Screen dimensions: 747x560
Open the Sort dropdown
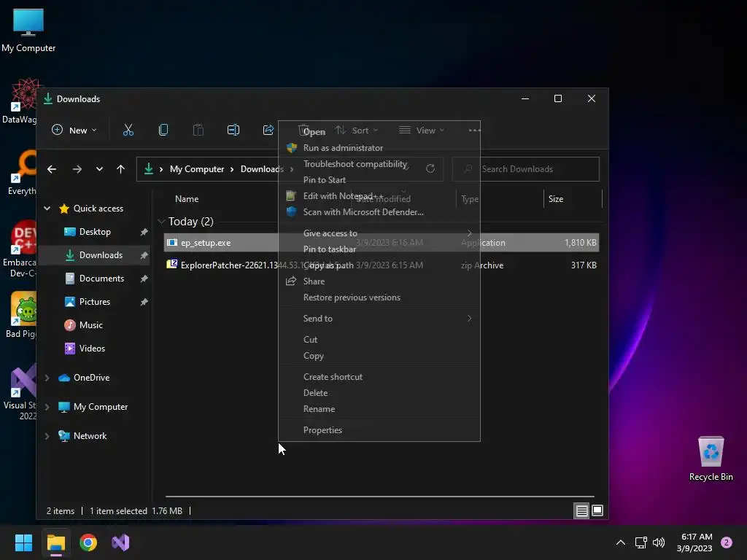tap(356, 130)
